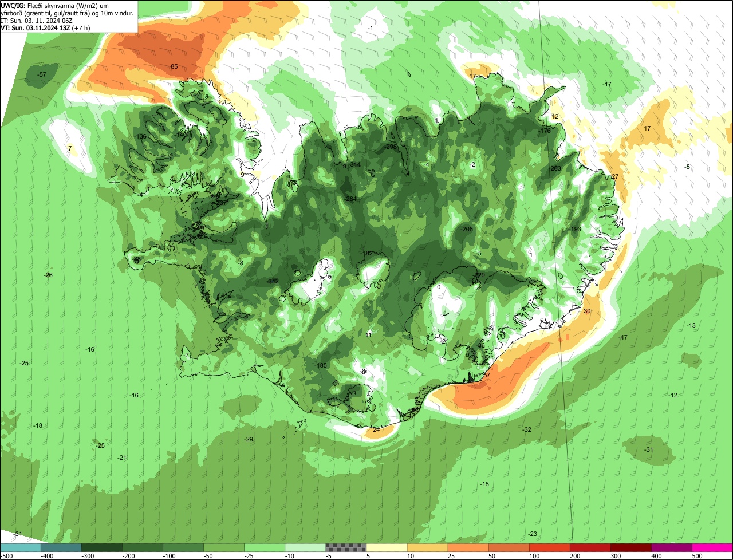Click the flux value '-185' on the map

[321, 366]
